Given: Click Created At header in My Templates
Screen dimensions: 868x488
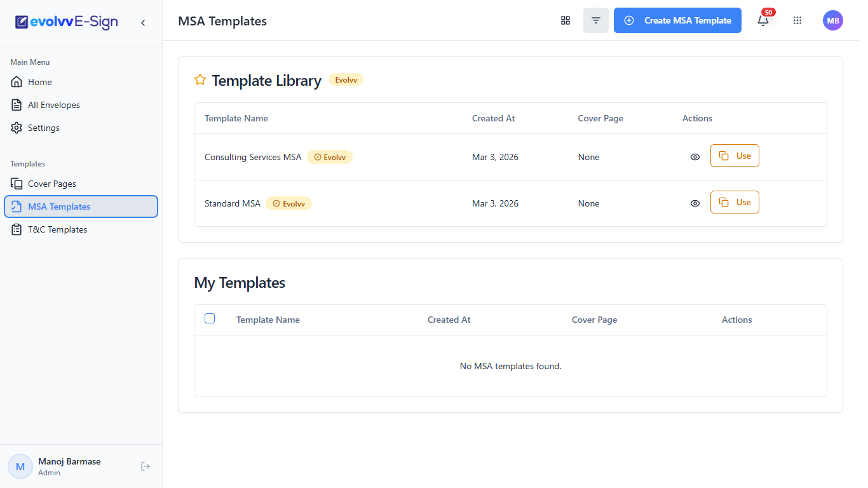Looking at the screenshot, I should click(449, 320).
